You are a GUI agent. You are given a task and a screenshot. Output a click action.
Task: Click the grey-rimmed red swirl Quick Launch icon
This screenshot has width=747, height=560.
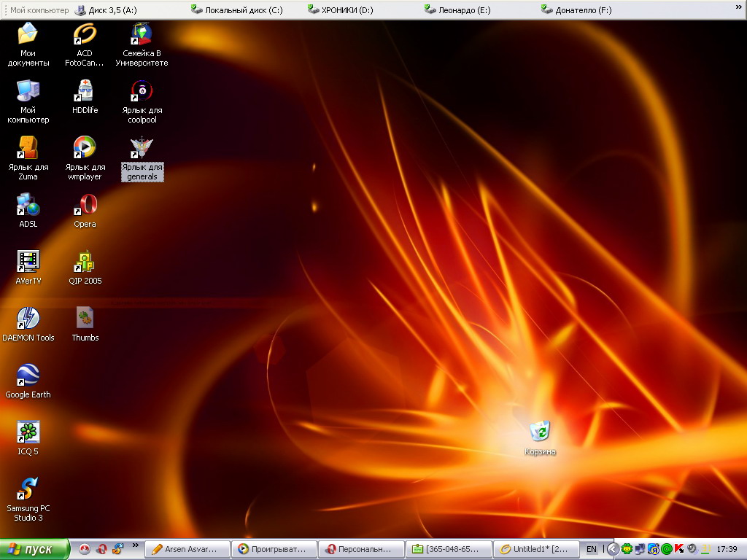click(85, 549)
